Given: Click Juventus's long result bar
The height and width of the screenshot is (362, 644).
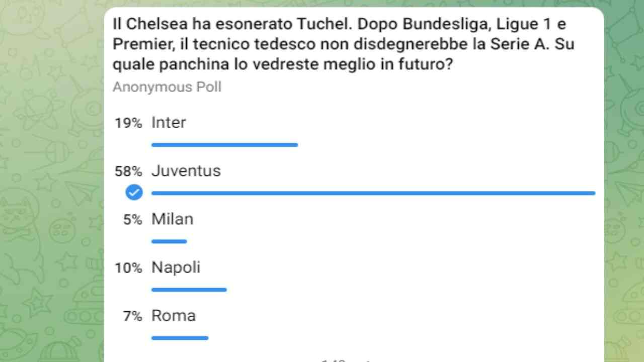Looking at the screenshot, I should click(372, 193).
